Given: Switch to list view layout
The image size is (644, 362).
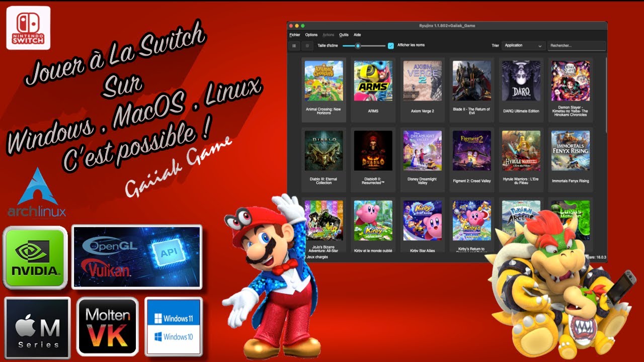Looking at the screenshot, I should coord(294,46).
